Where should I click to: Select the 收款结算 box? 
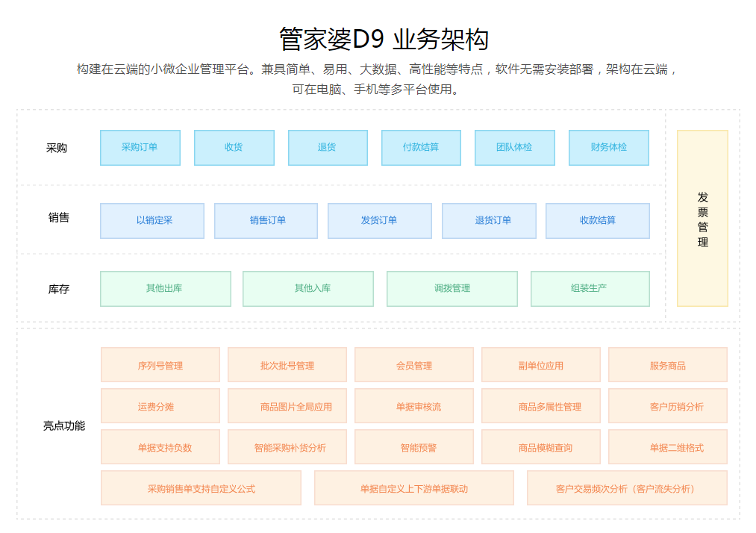598,221
